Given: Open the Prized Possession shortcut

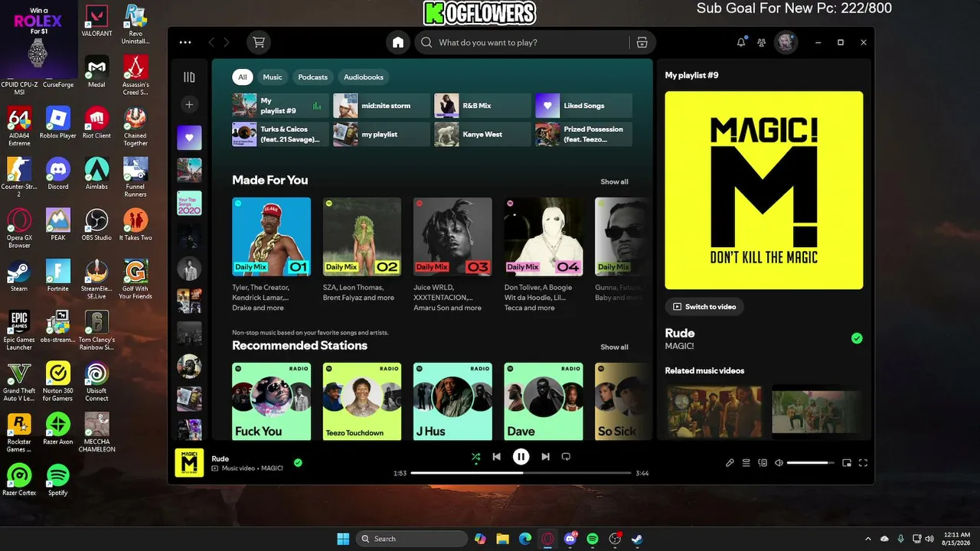Looking at the screenshot, I should pyautogui.click(x=583, y=134).
